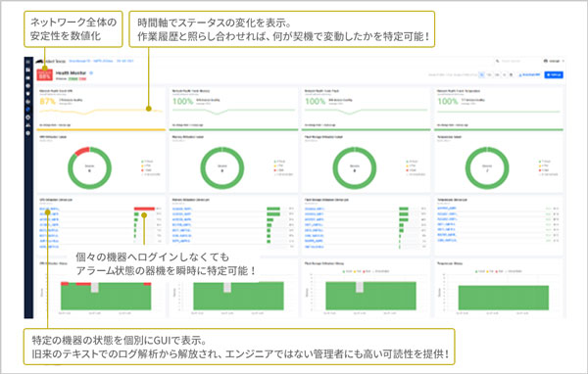Viewport: 588px width, 374px height.
Task: Select the 24h time range button
Action: [497, 75]
